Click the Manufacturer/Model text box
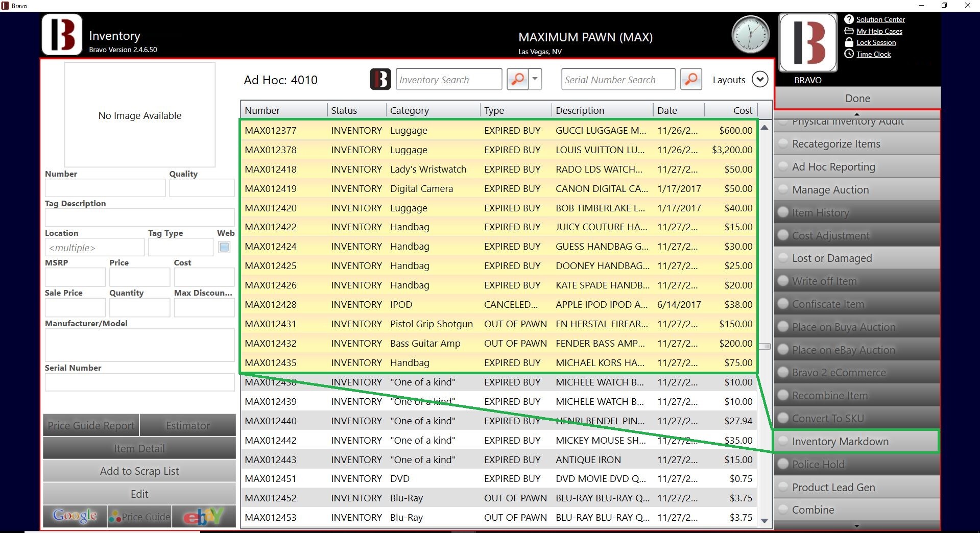Screen dimensions: 980x533 pos(139,345)
